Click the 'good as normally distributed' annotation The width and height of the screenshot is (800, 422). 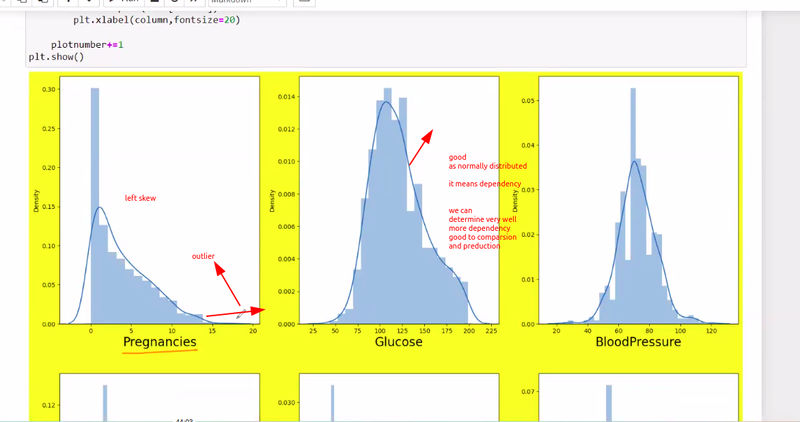(x=487, y=162)
